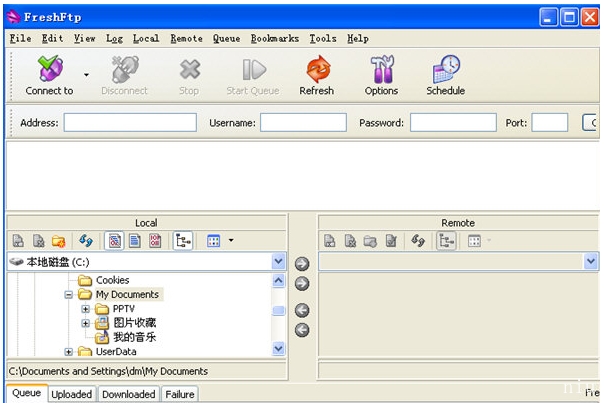Open the Local menu
Image resolution: width=604 pixels, height=403 pixels.
146,39
